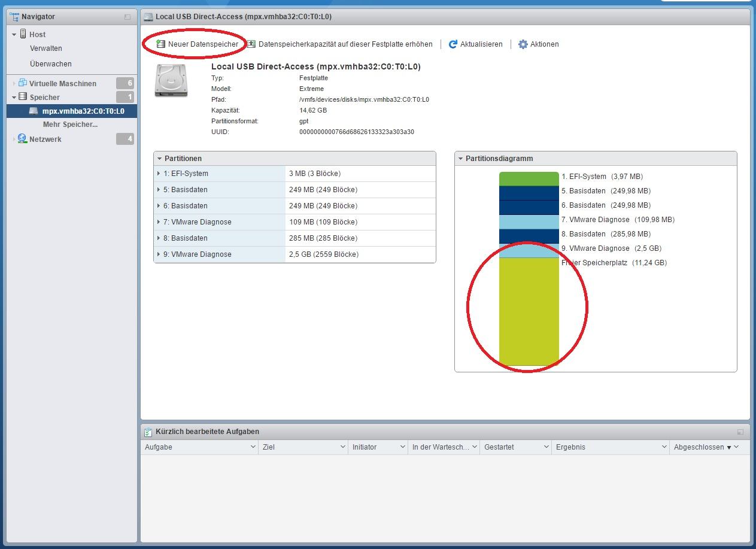Open the Gestartet column dropdown
This screenshot has width=756, height=549.
[546, 447]
